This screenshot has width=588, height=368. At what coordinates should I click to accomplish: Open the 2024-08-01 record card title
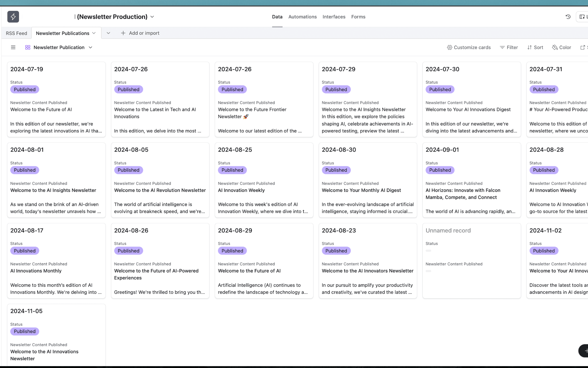27,150
